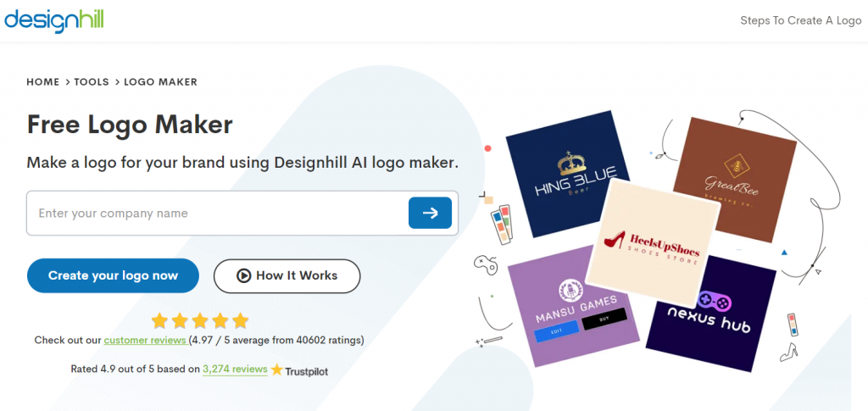868x411 pixels.
Task: Submit company name with blue arrow button
Action: (430, 213)
